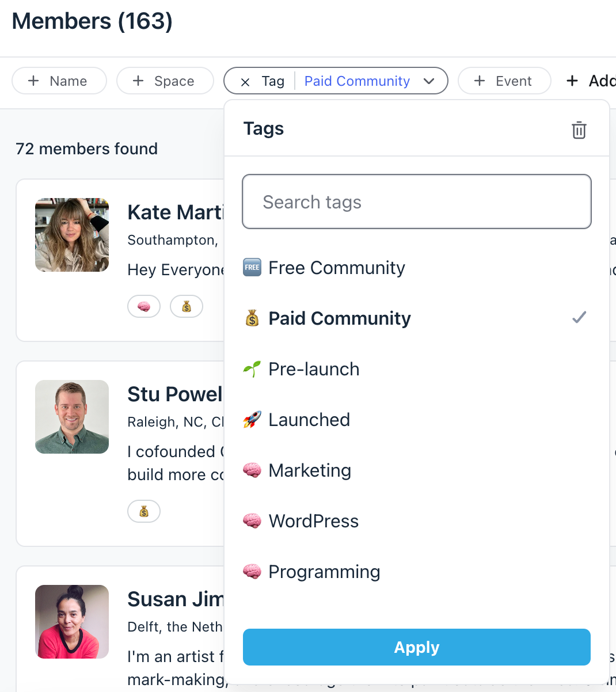Select the Marketing tag
This screenshot has width=616, height=692.
[x=417, y=470]
